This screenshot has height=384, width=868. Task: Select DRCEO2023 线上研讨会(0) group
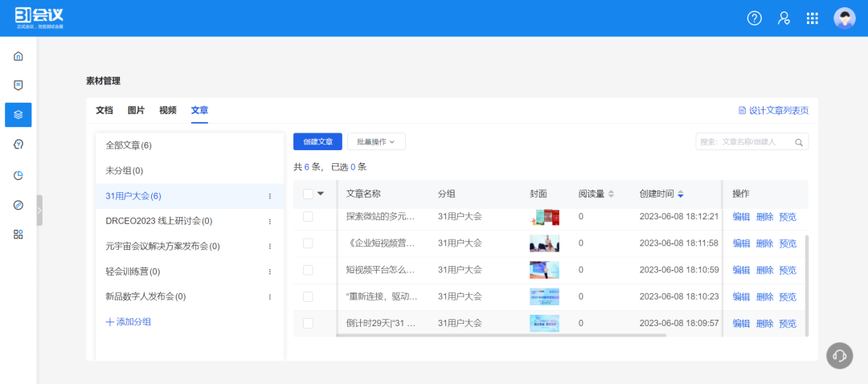point(190,222)
